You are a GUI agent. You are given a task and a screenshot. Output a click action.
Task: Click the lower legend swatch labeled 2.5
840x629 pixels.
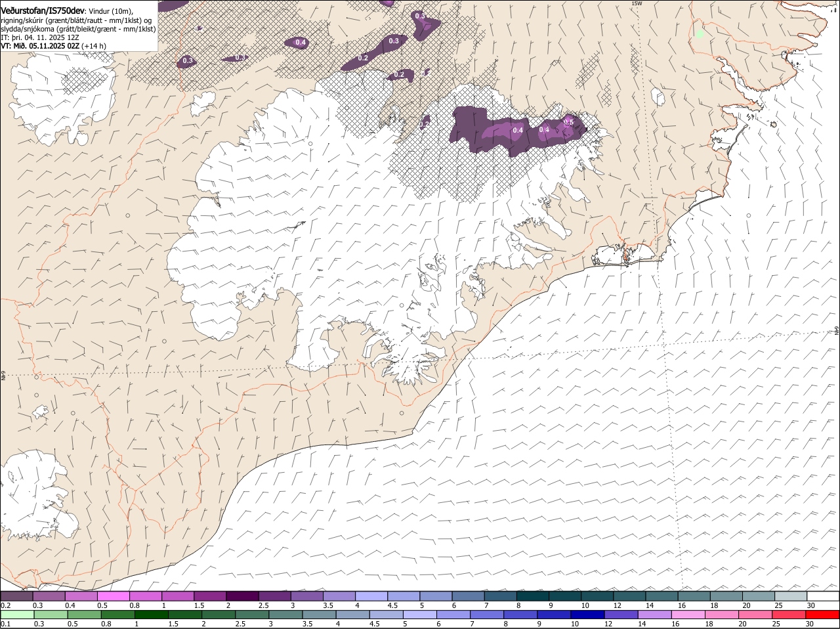point(252,615)
